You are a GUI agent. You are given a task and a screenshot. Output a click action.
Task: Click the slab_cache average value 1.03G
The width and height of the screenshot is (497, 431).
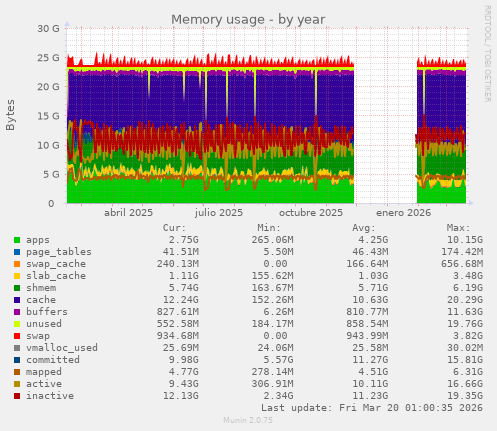point(373,276)
